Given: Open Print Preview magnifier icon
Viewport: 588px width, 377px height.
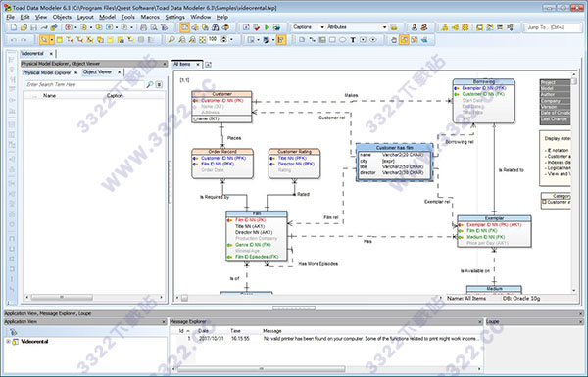Looking at the screenshot, I should click(154, 27).
